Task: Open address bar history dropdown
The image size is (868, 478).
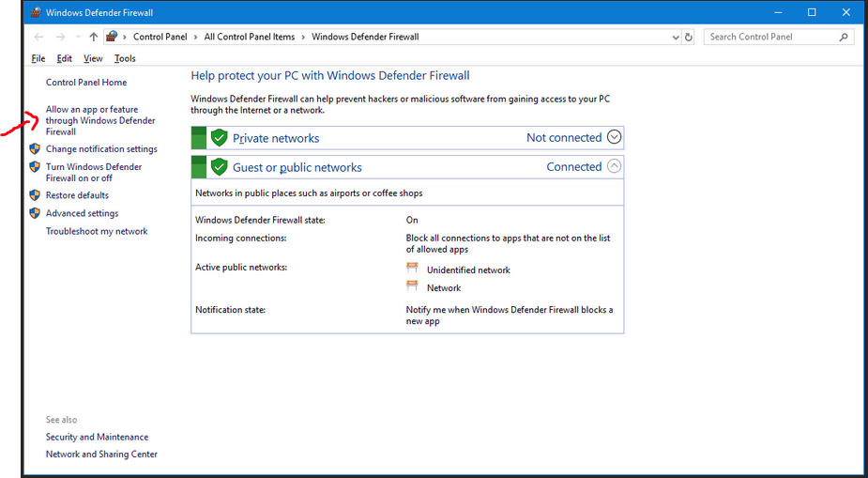Action: [676, 38]
